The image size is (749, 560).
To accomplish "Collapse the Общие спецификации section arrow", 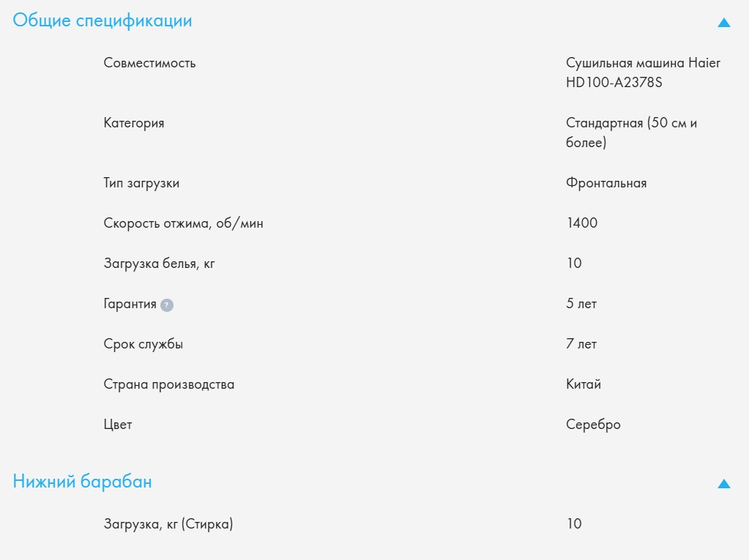I will tap(724, 23).
